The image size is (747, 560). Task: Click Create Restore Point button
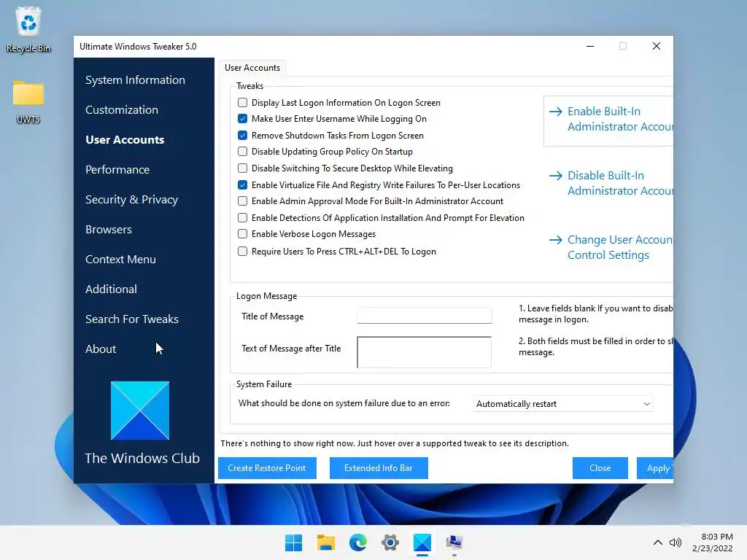click(x=267, y=468)
